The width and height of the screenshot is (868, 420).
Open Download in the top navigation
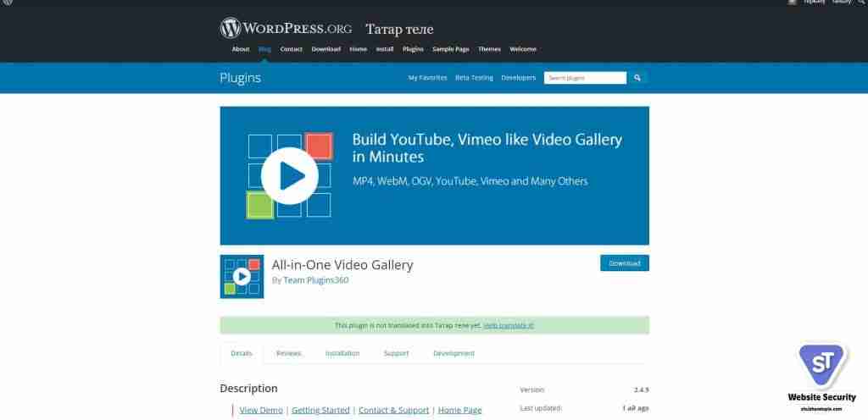pos(326,49)
